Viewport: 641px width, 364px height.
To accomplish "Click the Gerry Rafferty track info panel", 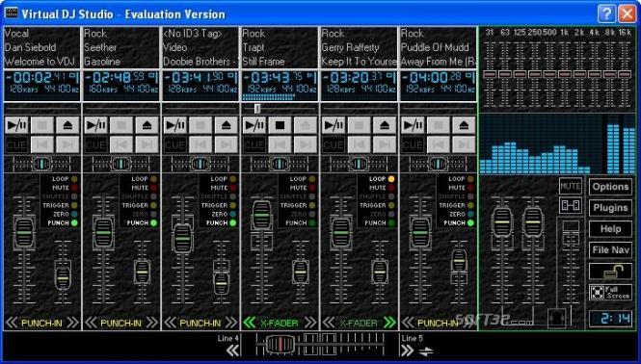I will [x=359, y=47].
